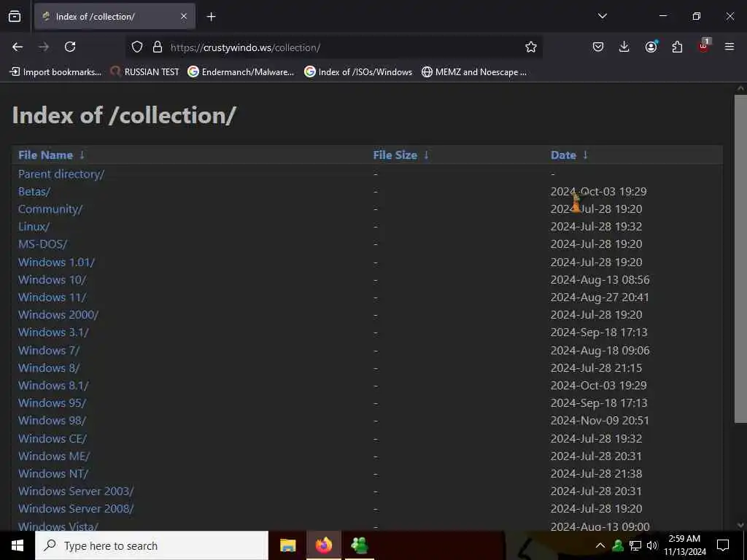Show hidden system tray icons
Viewport: 747px width, 560px height.
pyautogui.click(x=600, y=545)
